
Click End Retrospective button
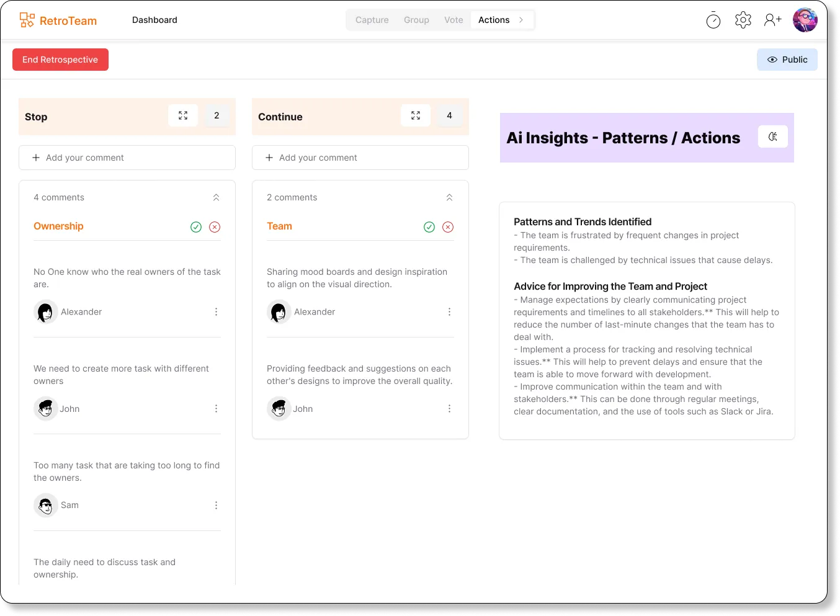pyautogui.click(x=60, y=60)
